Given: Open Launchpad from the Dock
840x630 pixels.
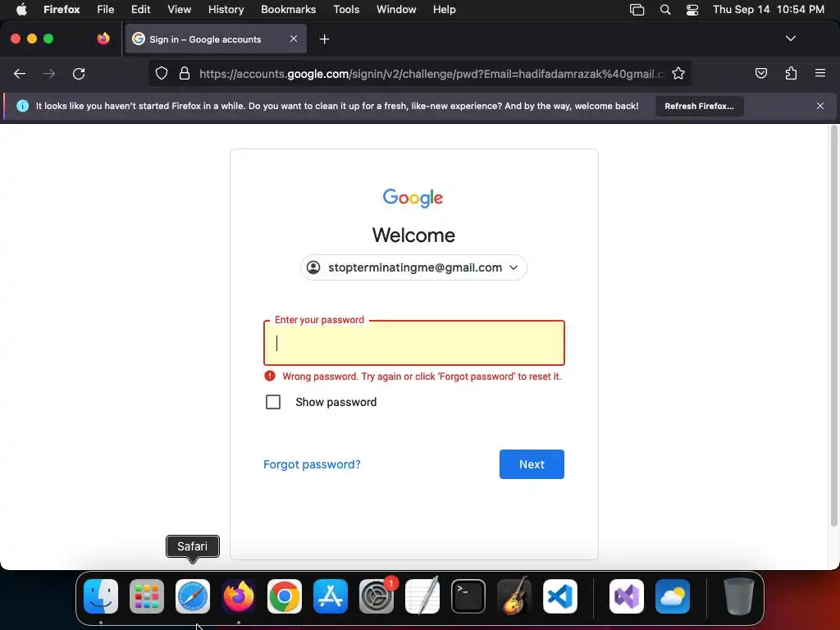Looking at the screenshot, I should pyautogui.click(x=147, y=596).
